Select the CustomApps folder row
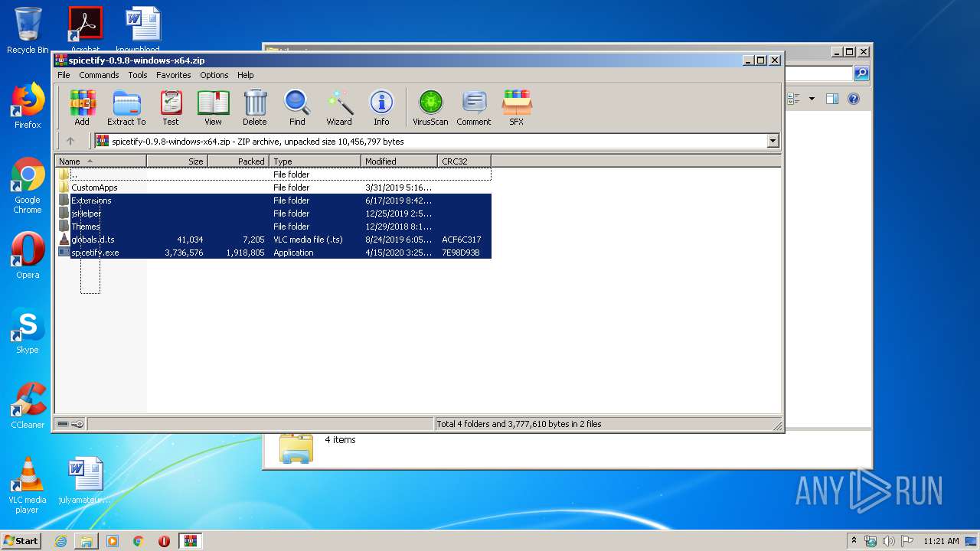The width and height of the screenshot is (980, 551). tap(274, 187)
